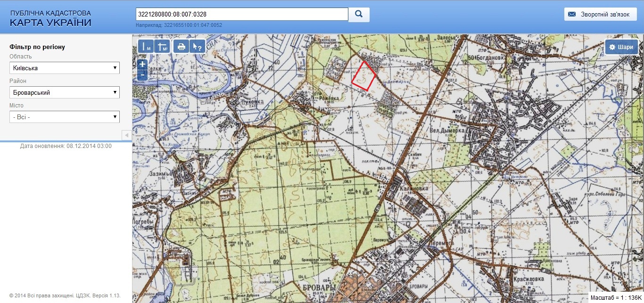Screen dimensions: 644x303
Task: Zoom out of the map
Action: point(142,75)
